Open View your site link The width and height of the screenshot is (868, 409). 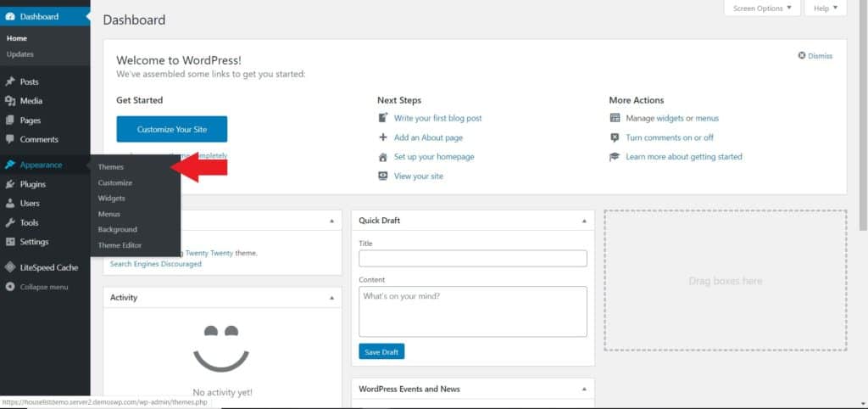[419, 176]
